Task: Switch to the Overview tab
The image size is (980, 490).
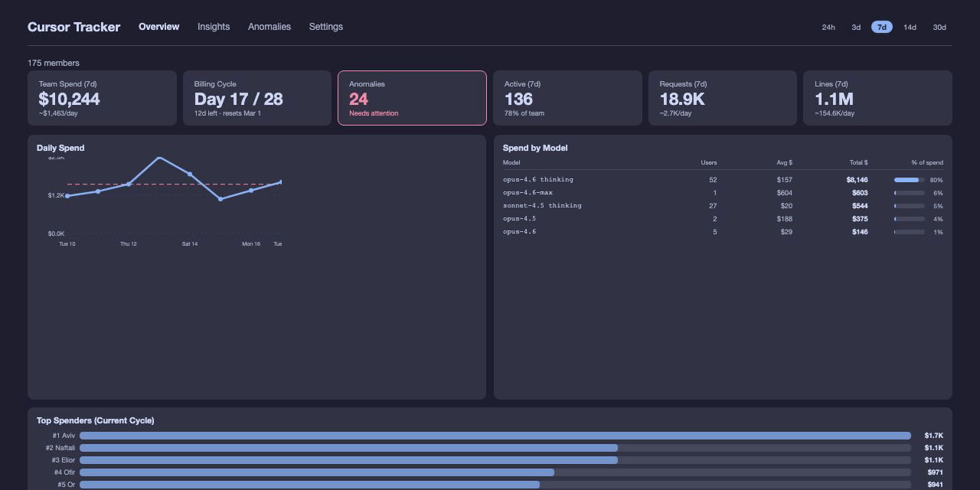Action: (158, 27)
